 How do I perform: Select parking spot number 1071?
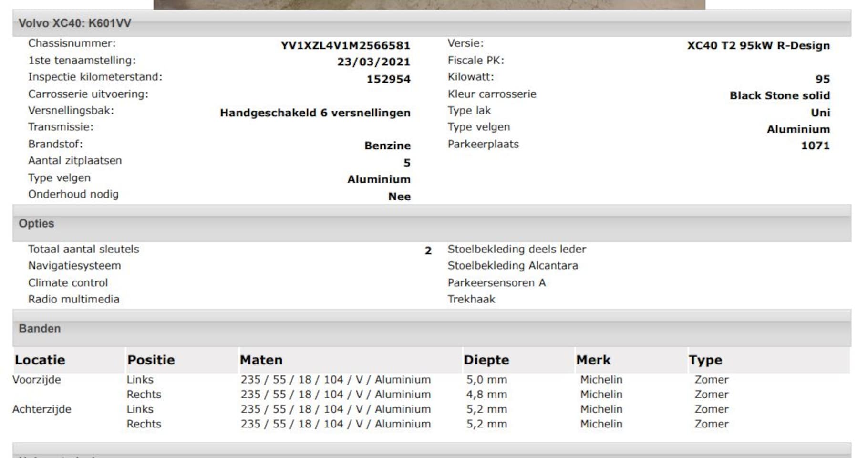coord(815,146)
